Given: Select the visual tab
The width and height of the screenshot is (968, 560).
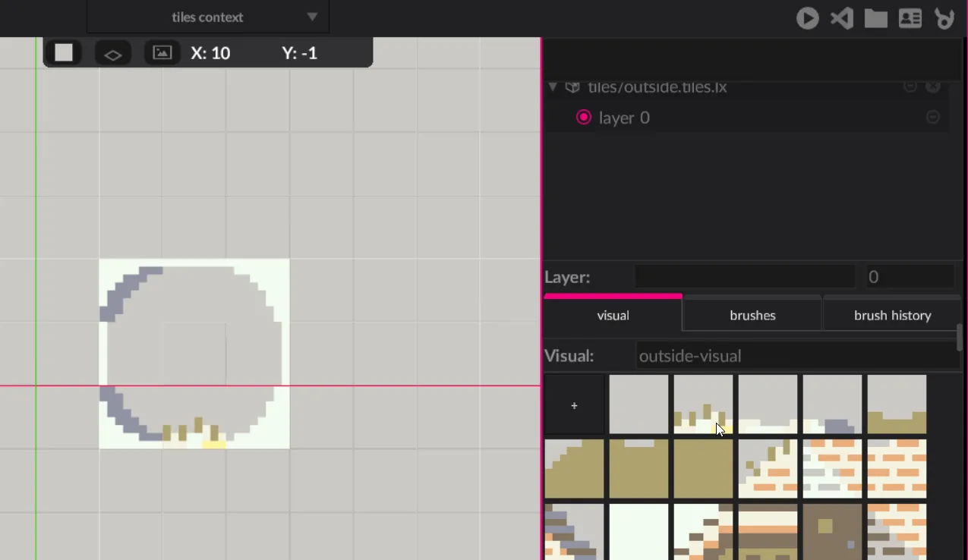Looking at the screenshot, I should [613, 315].
